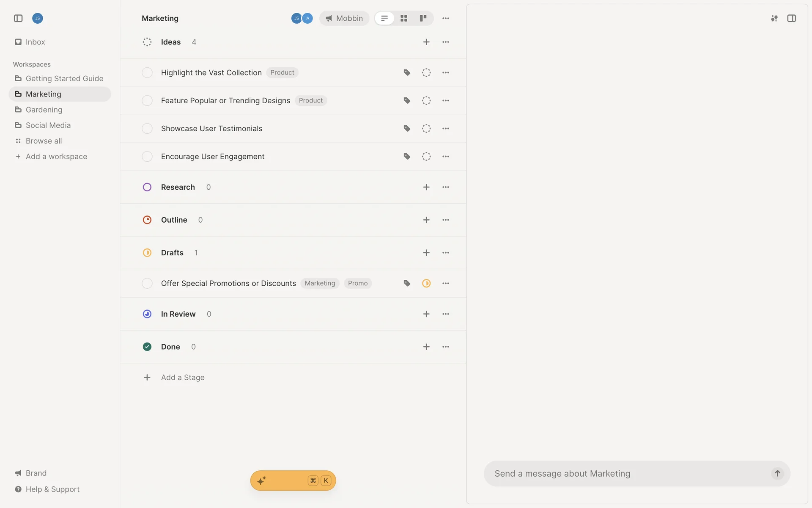
Task: Open the Marketing workspace header options menu
Action: (446, 18)
